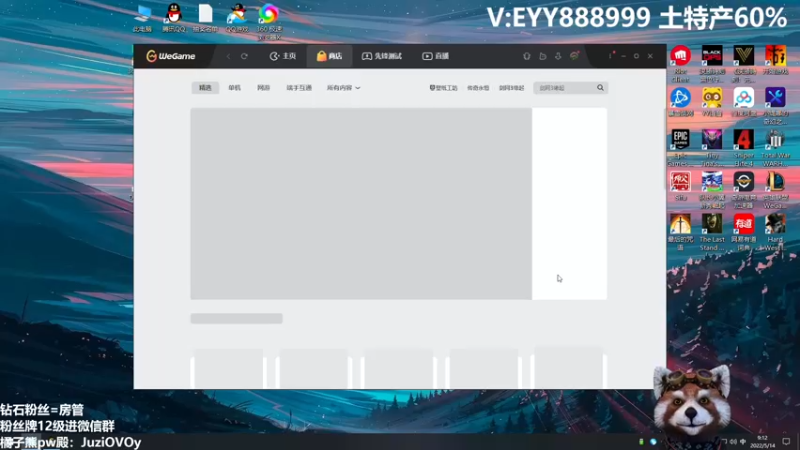Viewport: 800px width, 450px height.
Task: Open the 网易有道词典 shortcut
Action: coord(743,232)
